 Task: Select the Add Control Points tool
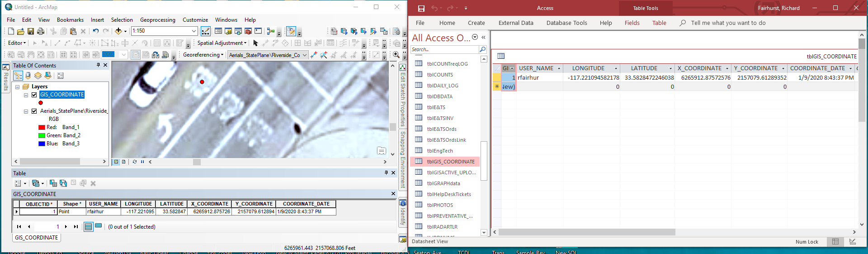(x=314, y=55)
